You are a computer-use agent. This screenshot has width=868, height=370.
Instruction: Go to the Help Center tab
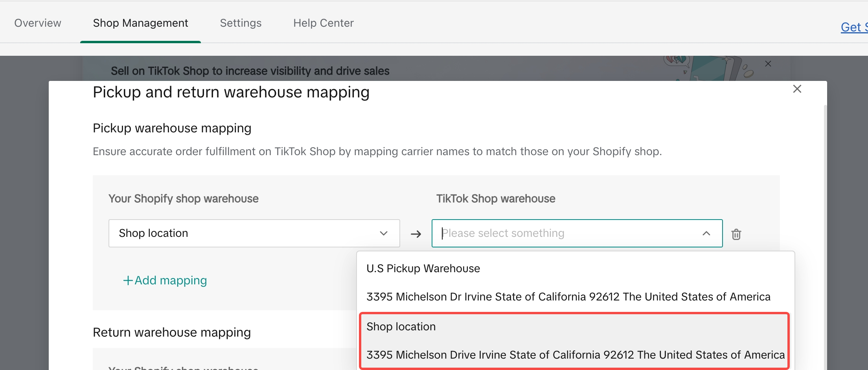pos(323,23)
